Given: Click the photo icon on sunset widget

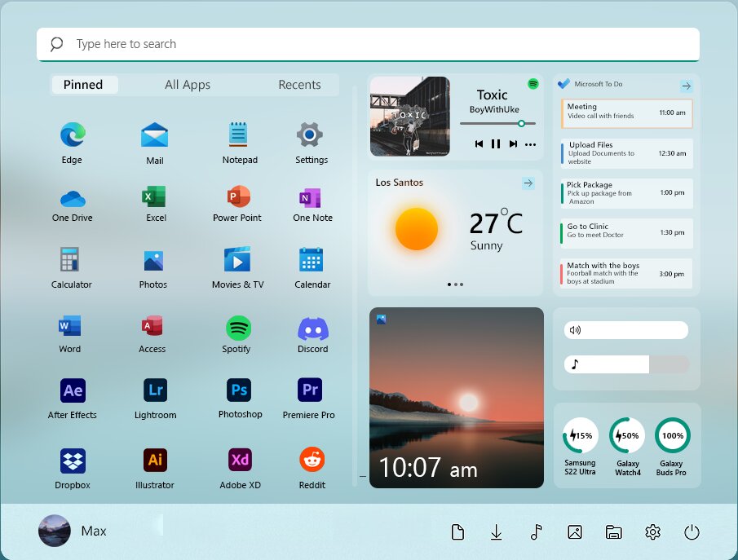Looking at the screenshot, I should tap(382, 320).
